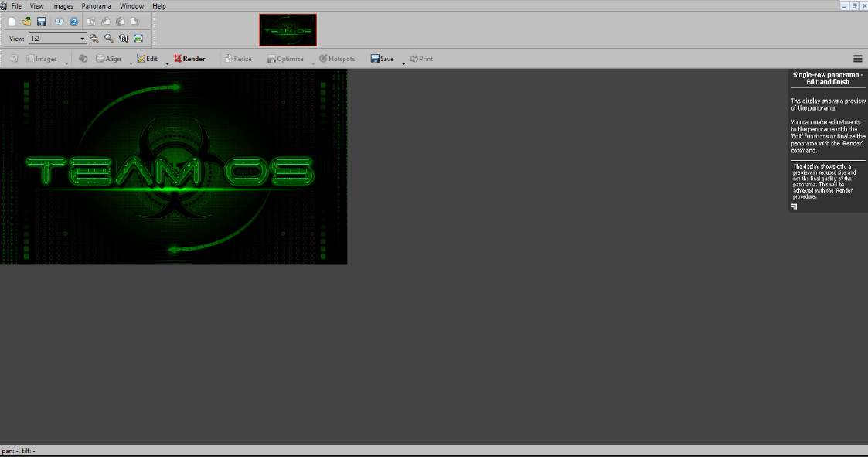Open the Panorama menu
Image resolution: width=868 pixels, height=457 pixels.
[x=96, y=6]
